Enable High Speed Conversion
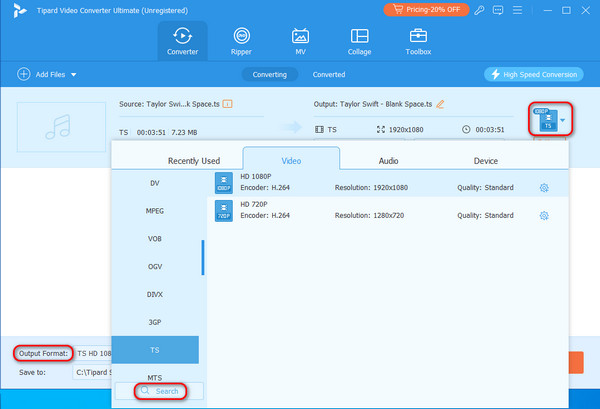The width and height of the screenshot is (600, 409). pos(533,74)
